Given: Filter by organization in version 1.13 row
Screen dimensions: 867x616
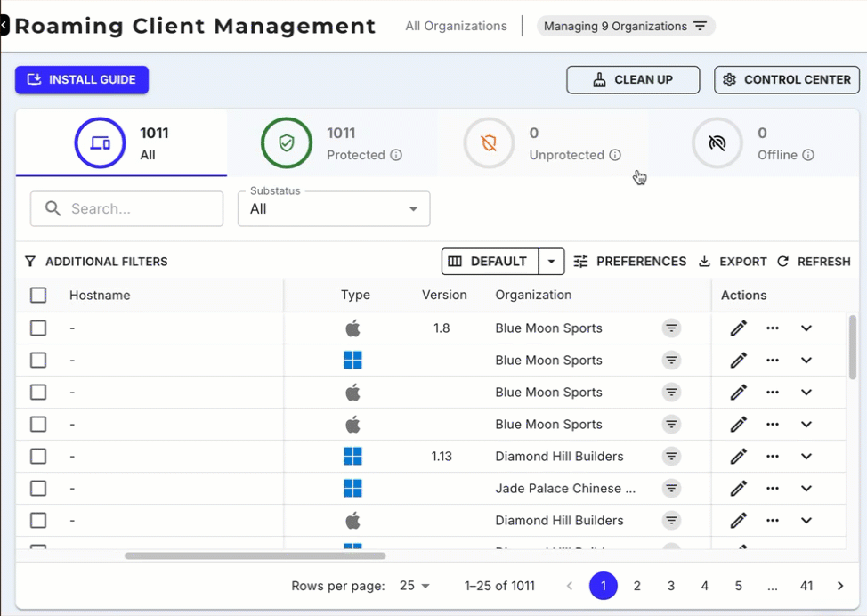Looking at the screenshot, I should pyautogui.click(x=671, y=457).
